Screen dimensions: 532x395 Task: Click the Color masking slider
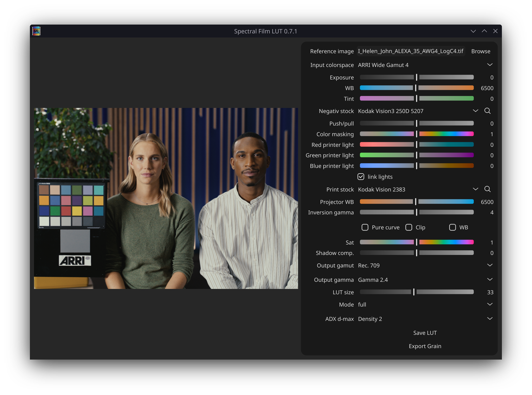click(417, 134)
